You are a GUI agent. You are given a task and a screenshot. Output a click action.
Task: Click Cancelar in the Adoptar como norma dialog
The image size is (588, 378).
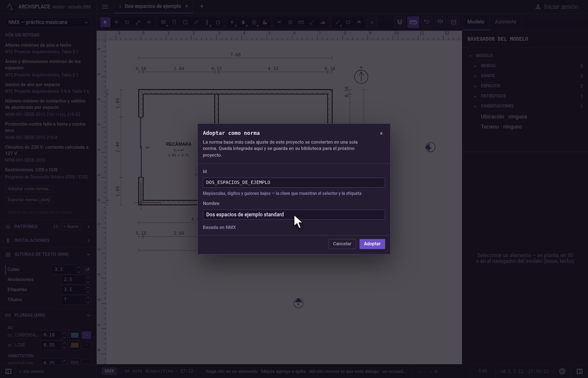[342, 244]
